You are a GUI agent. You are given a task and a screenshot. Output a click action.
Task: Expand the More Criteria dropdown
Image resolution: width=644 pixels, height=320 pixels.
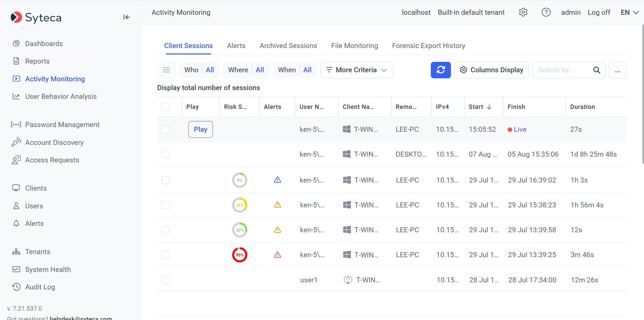[356, 70]
